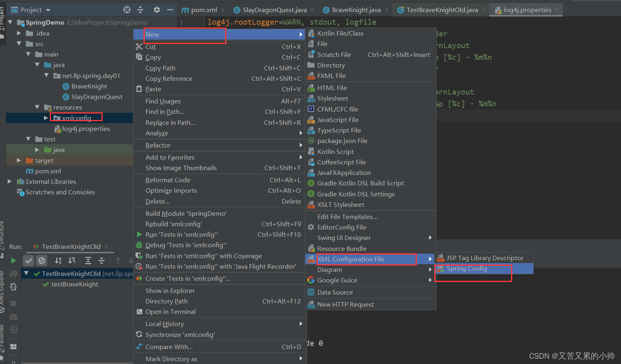This screenshot has width=621, height=364.
Task: Click the Synchronize refresh icon in context menu
Action: click(x=139, y=335)
